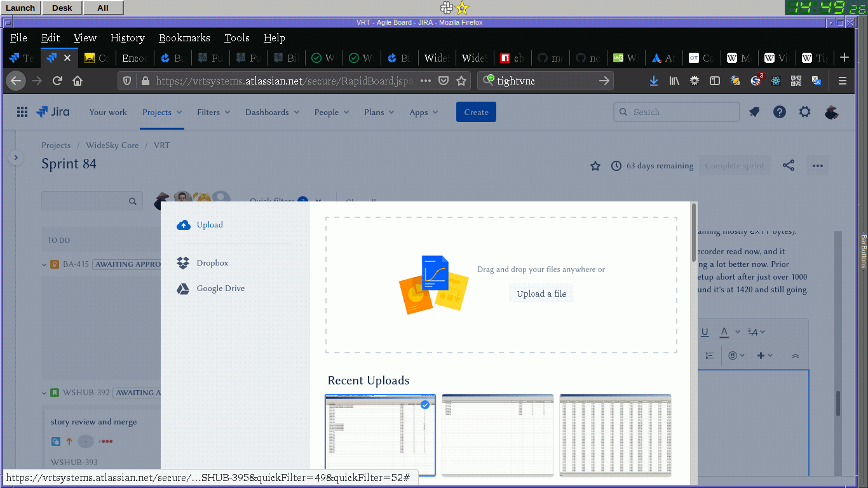Expand the Projects dropdown in the navbar

pos(161,112)
